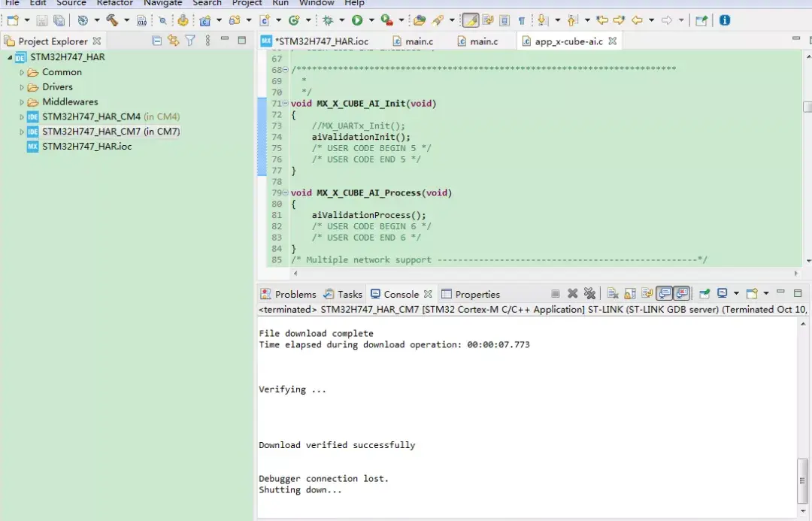Open Project Explorer view menu dots
This screenshot has height=521, width=812.
coord(208,41)
